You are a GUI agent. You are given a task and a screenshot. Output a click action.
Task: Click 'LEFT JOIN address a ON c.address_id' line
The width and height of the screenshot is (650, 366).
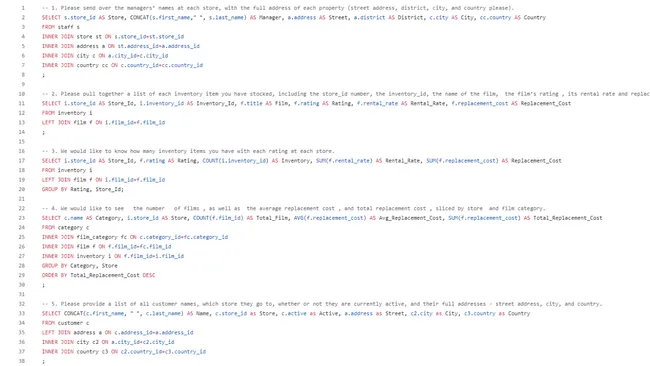117,332
